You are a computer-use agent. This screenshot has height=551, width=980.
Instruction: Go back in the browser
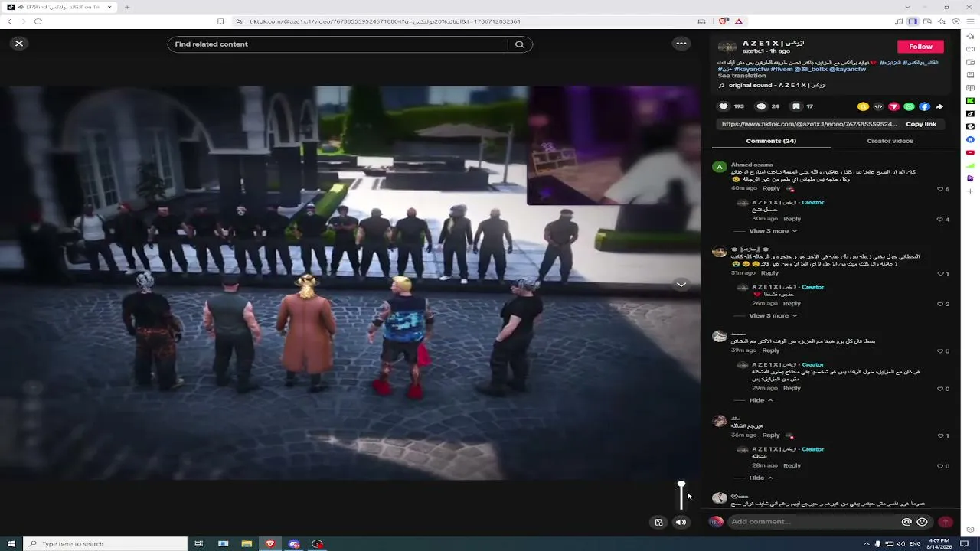[9, 21]
